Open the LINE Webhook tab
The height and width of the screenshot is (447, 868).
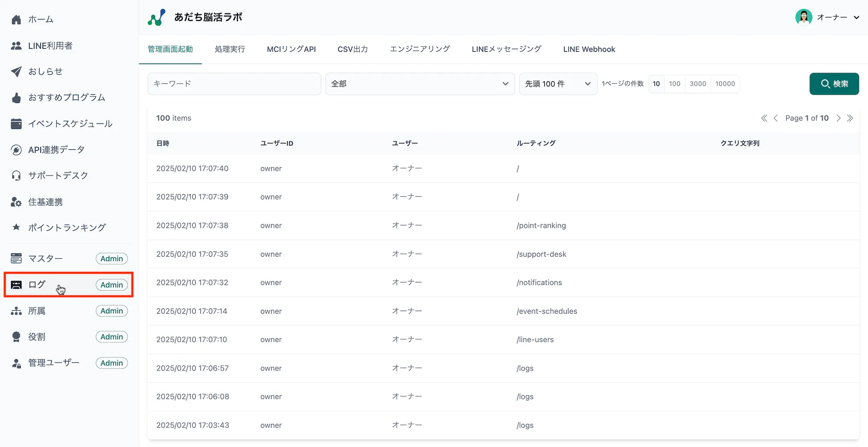tap(589, 50)
